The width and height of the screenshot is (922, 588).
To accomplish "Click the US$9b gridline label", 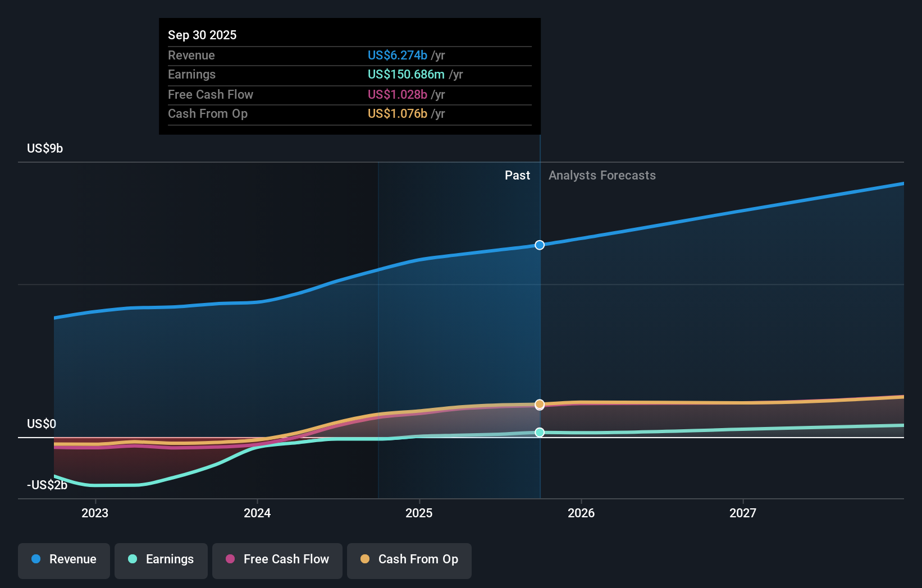I will click(44, 148).
